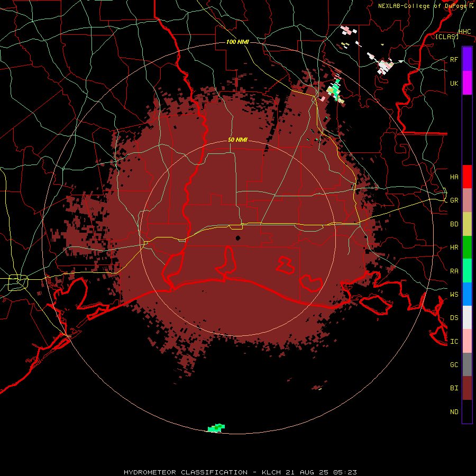Viewport: 476px width, 476px height.
Task: Select the 'HR' legend label
Action: click(454, 247)
